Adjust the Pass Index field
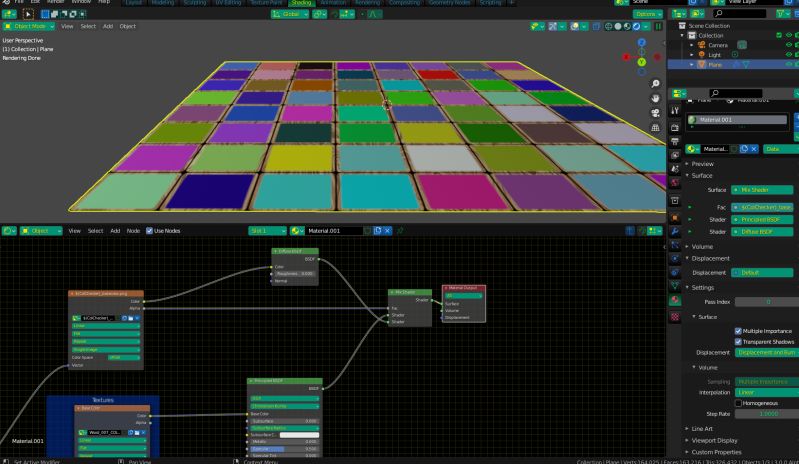The image size is (799, 464). pyautogui.click(x=767, y=302)
